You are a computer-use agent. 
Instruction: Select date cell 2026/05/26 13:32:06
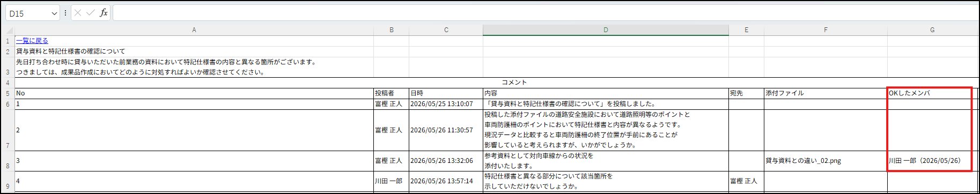coord(446,161)
